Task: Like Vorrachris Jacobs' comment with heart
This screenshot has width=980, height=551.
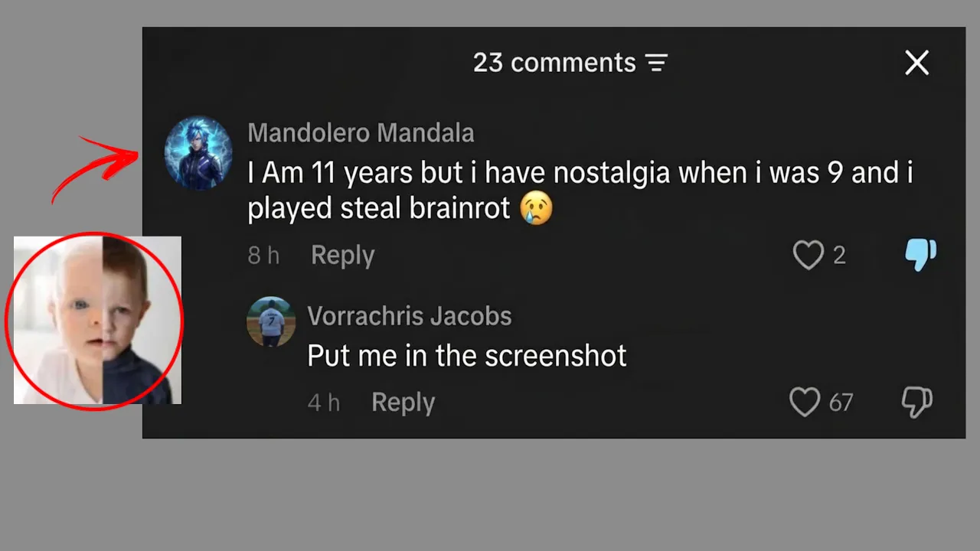Action: (x=804, y=403)
